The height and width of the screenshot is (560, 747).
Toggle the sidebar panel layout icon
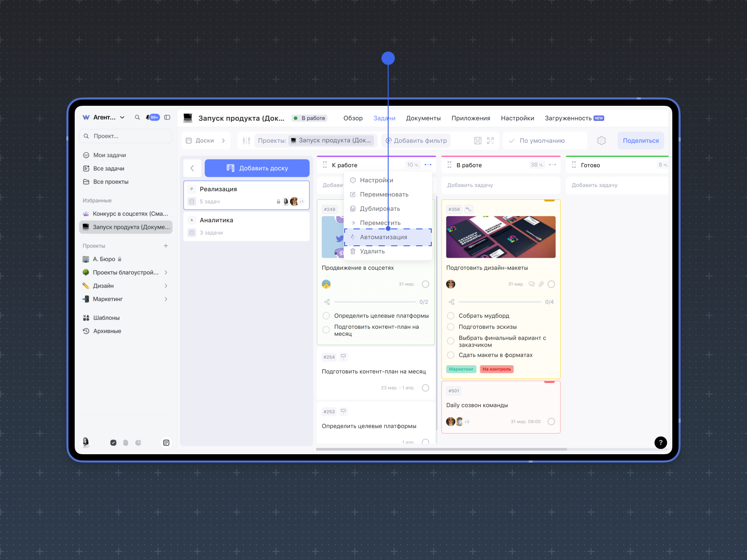167,117
